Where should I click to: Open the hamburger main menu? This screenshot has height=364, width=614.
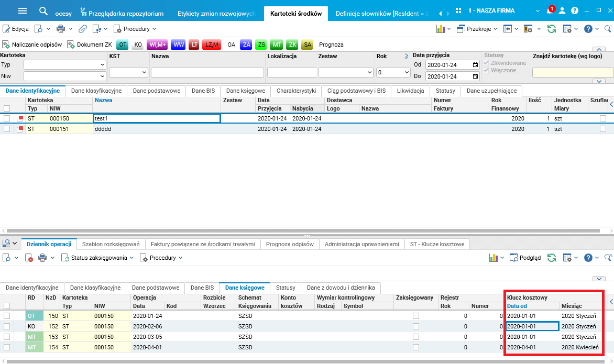click(x=22, y=11)
